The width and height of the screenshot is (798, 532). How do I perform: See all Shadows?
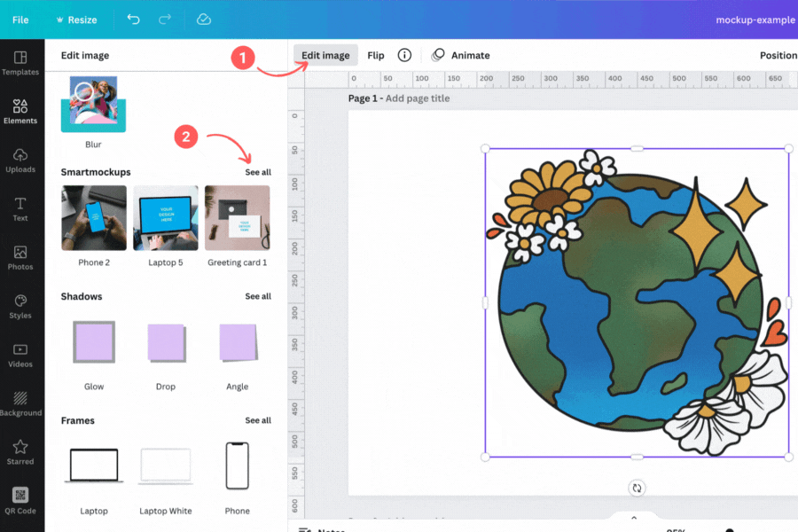(x=258, y=296)
